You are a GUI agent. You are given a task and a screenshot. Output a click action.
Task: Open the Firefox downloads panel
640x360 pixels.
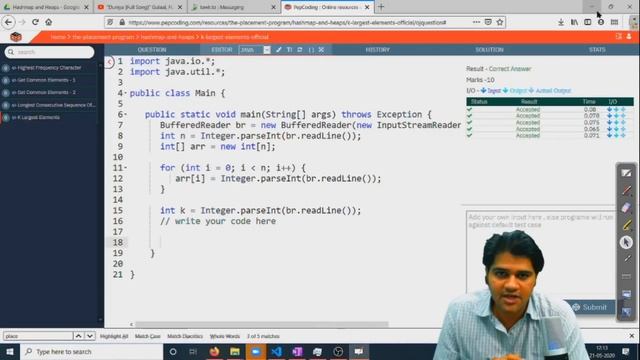(x=561, y=22)
